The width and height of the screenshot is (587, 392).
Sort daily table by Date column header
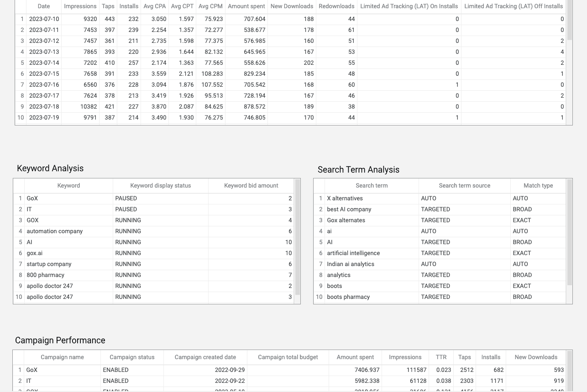click(x=44, y=6)
